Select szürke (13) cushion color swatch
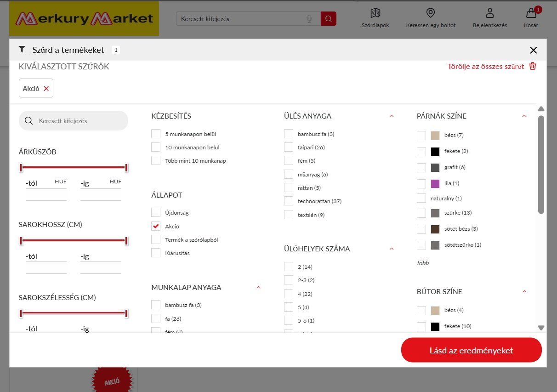 coord(435,213)
